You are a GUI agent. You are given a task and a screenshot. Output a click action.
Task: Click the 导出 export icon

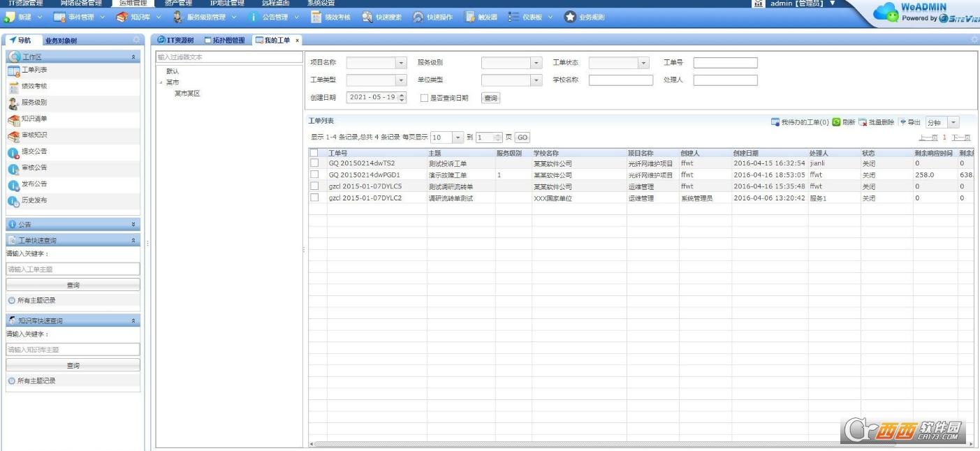pos(902,122)
